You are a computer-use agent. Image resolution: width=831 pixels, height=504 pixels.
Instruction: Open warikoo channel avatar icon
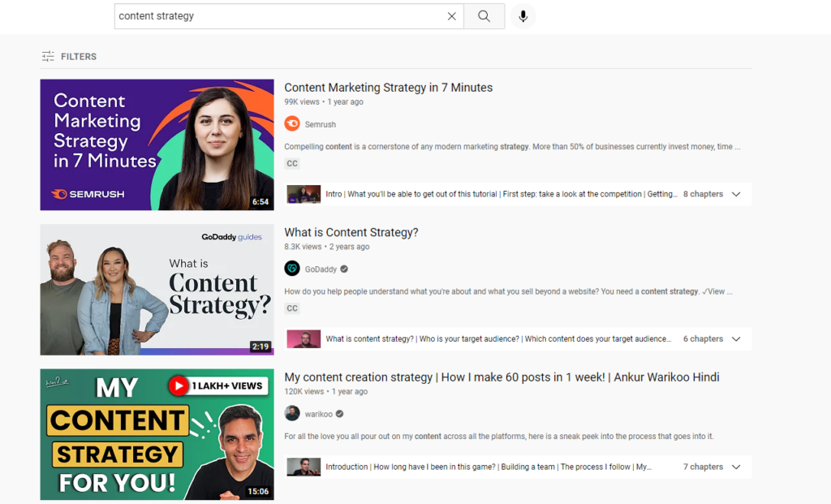[292, 413]
